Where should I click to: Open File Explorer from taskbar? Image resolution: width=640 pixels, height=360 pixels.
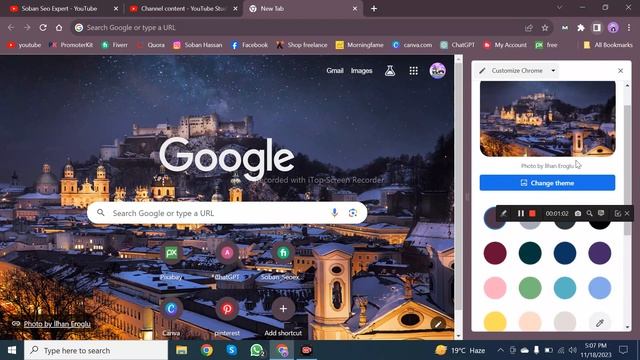[181, 350]
